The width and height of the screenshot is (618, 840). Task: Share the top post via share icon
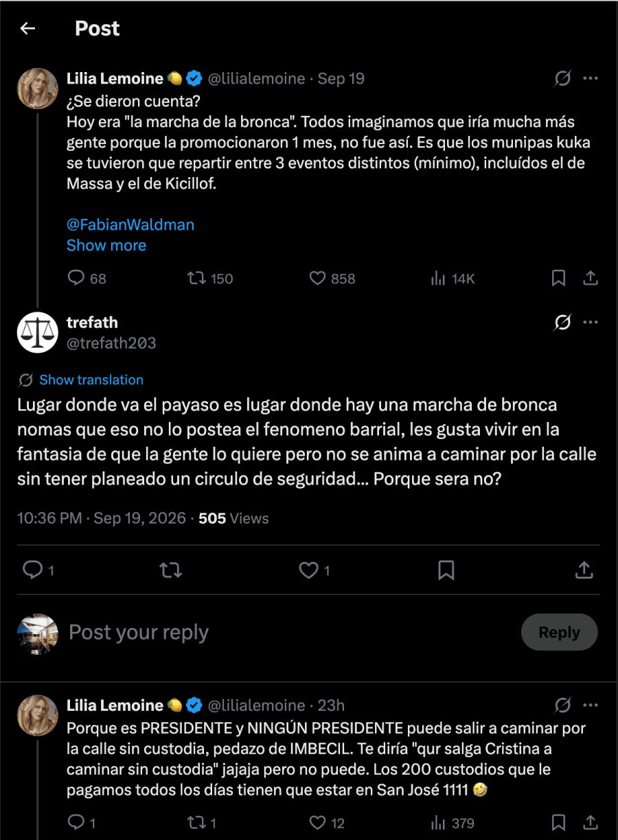point(591,278)
